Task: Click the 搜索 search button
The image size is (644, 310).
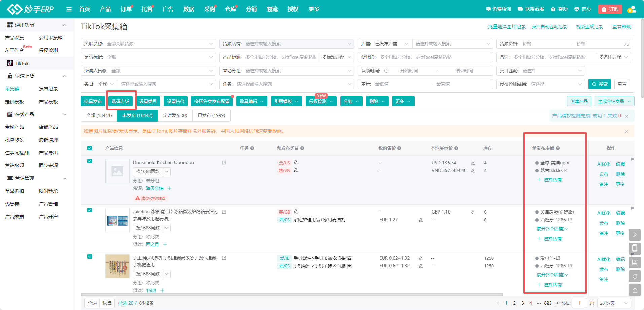Action: (600, 84)
